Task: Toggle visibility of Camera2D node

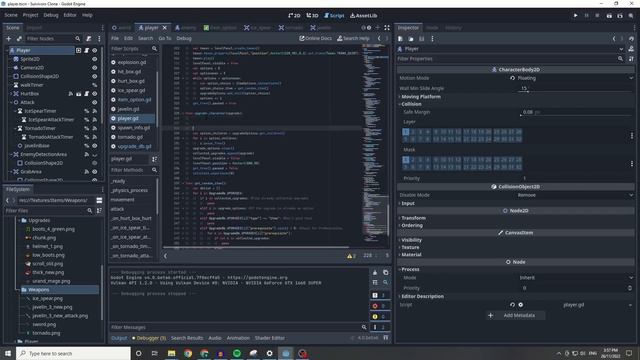Action: (94, 68)
